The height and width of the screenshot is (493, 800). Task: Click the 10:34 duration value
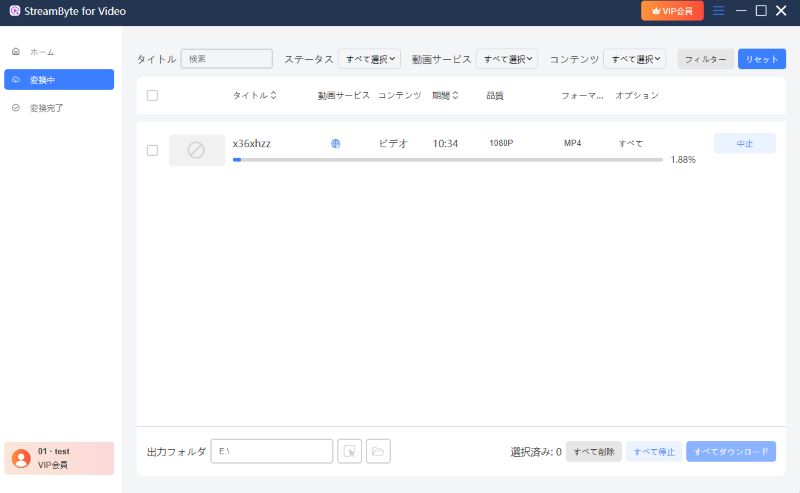445,143
